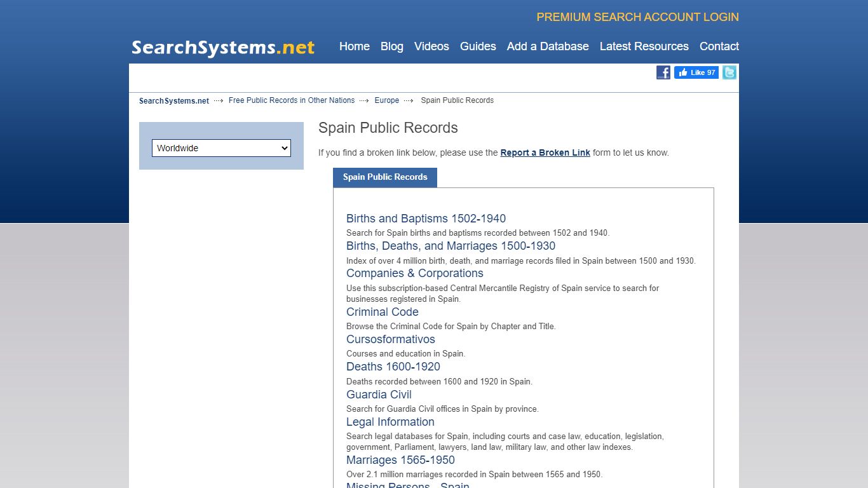
Task: Click the current 'Spain Public Records' breadcrumb text
Action: (458, 100)
